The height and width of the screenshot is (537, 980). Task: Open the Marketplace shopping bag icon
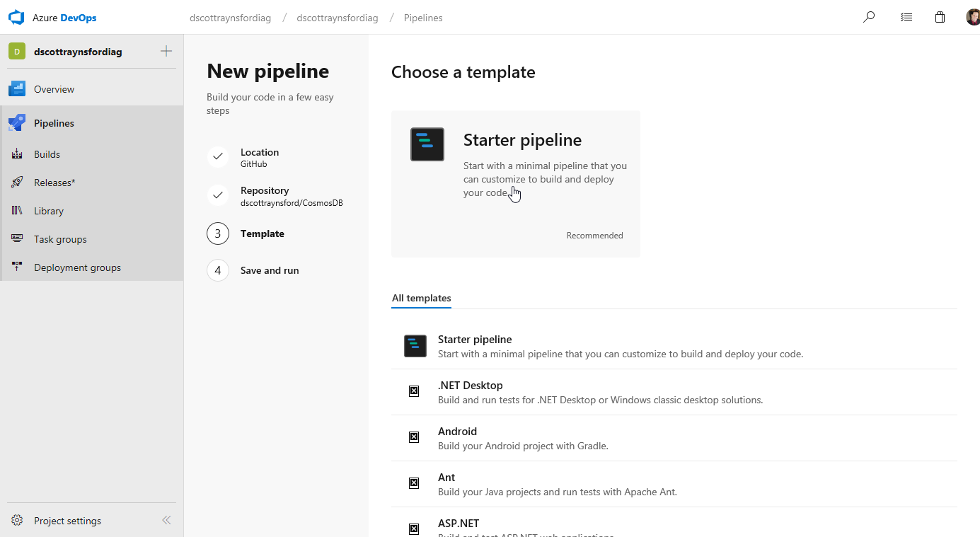(x=940, y=18)
